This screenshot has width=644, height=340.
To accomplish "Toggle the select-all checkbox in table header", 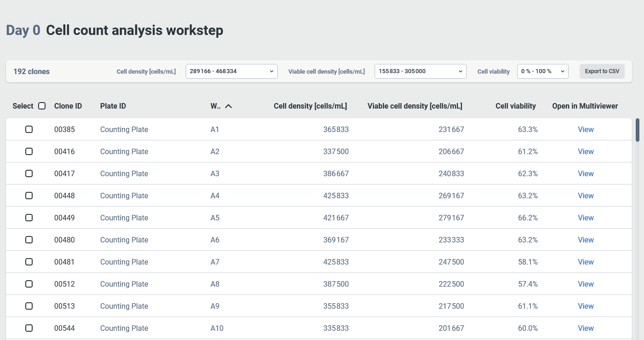I will tap(42, 106).
